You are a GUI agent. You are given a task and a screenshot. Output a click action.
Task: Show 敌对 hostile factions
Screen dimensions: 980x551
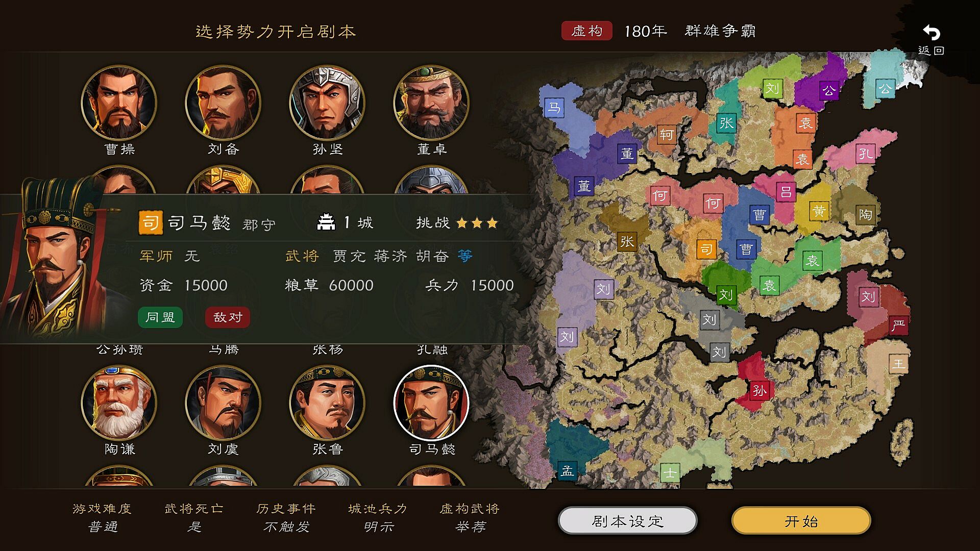(x=228, y=317)
